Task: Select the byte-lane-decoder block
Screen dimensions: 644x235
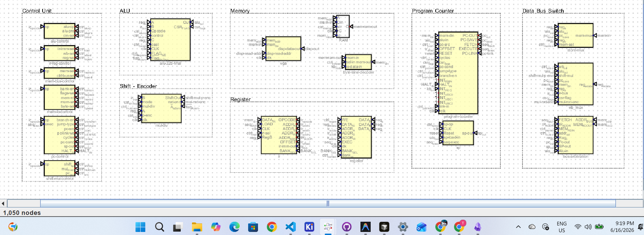Action: point(358,62)
